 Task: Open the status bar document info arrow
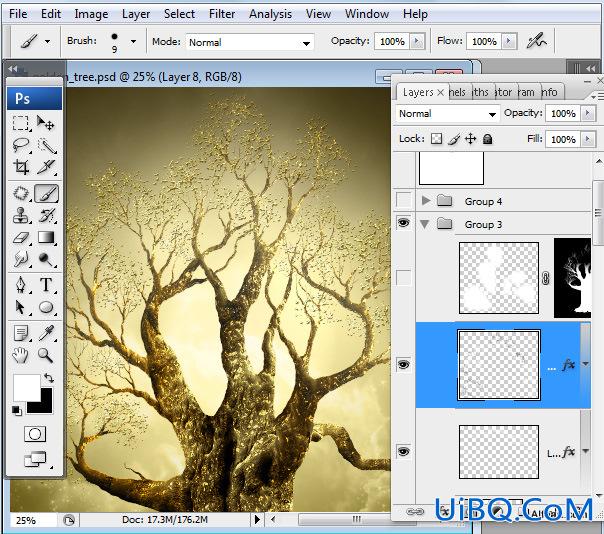tap(257, 520)
